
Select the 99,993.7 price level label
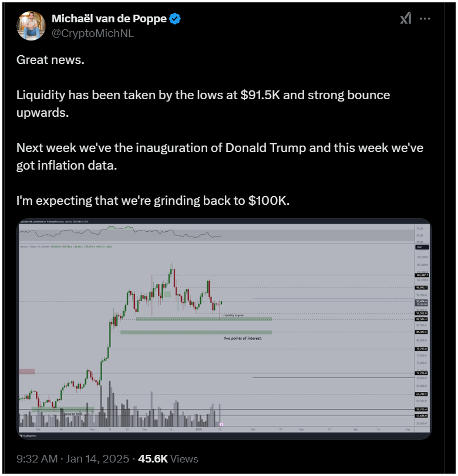(422, 288)
